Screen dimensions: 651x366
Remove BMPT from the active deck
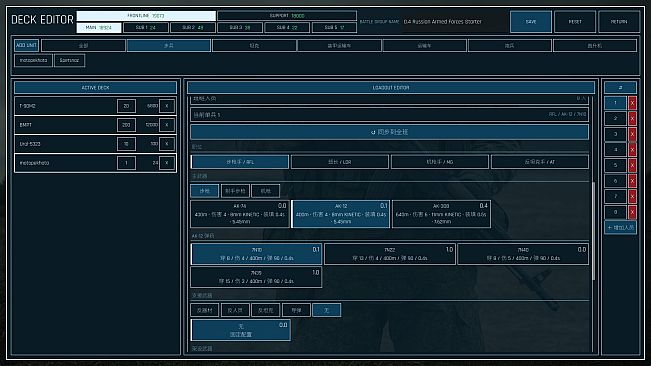(167, 125)
